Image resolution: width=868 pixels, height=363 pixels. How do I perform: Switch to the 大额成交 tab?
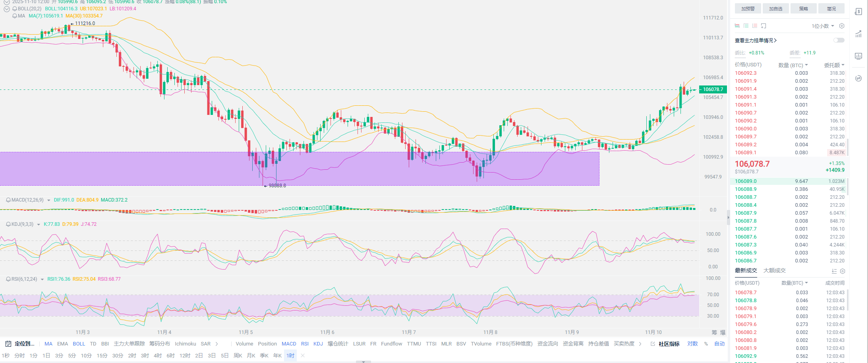click(x=774, y=270)
